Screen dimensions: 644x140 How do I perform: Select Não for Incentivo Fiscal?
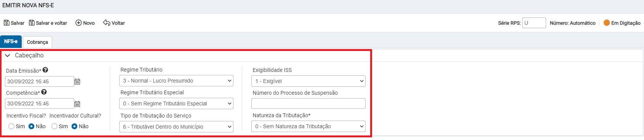pos(32,126)
